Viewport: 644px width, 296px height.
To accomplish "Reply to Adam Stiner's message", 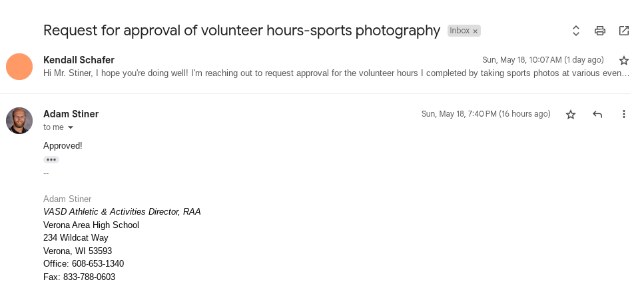I will [x=597, y=114].
